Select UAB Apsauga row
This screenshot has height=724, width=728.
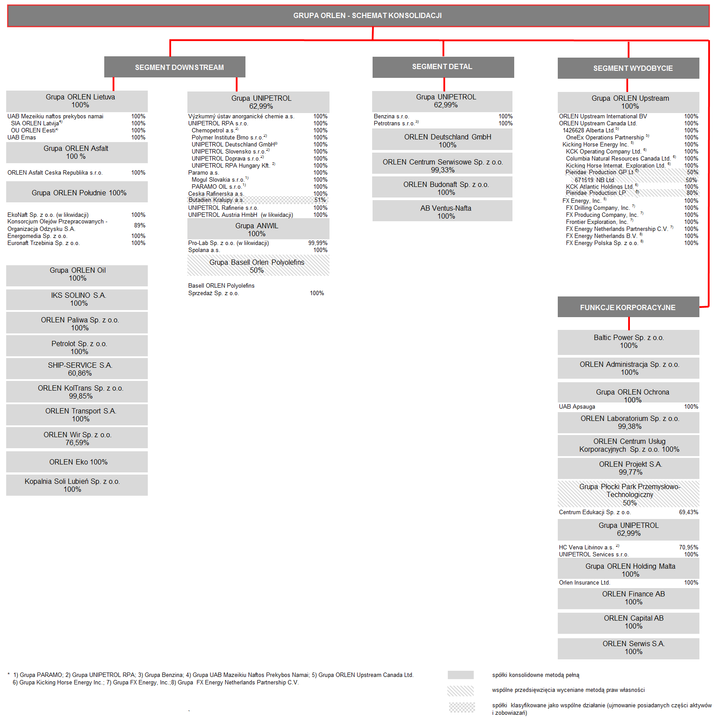click(x=629, y=407)
